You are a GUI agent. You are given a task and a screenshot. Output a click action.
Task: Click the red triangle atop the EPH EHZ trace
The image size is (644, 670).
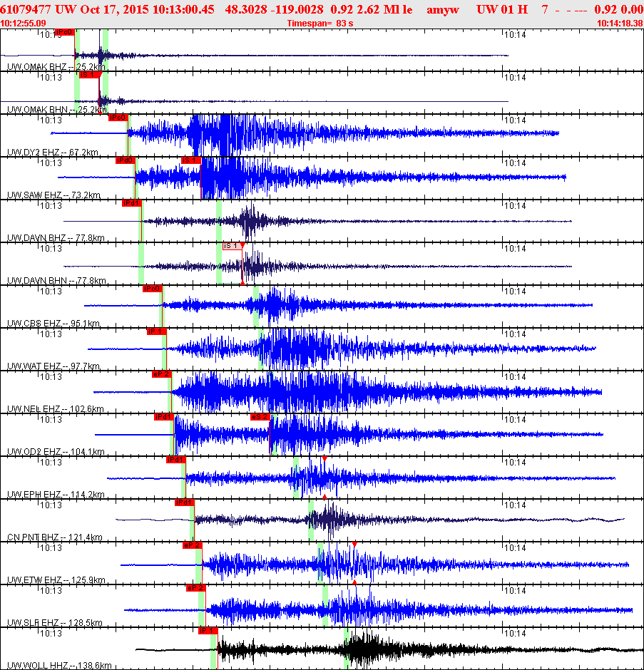click(x=324, y=458)
